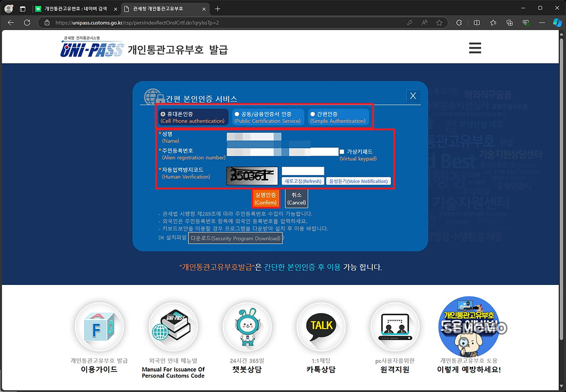
Task: View site info lock icon in address bar
Action: [47, 22]
